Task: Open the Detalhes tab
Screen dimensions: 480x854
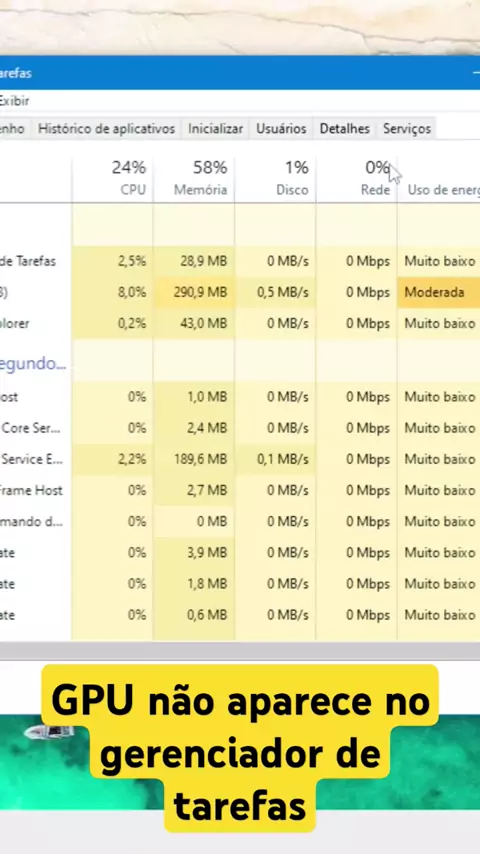Action: [x=344, y=129]
